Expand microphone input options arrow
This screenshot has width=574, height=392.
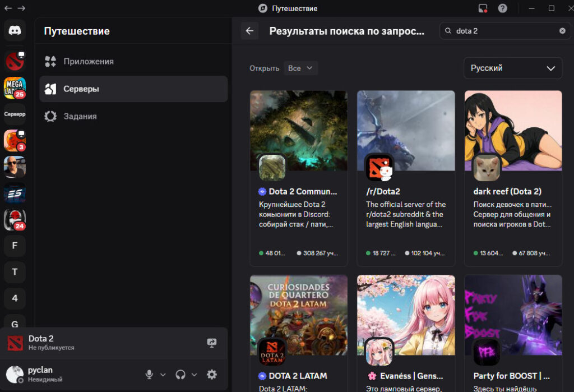coord(163,375)
